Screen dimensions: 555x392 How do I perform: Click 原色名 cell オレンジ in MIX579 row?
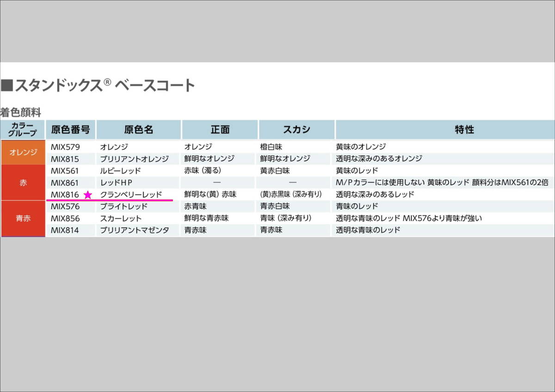tap(114, 147)
